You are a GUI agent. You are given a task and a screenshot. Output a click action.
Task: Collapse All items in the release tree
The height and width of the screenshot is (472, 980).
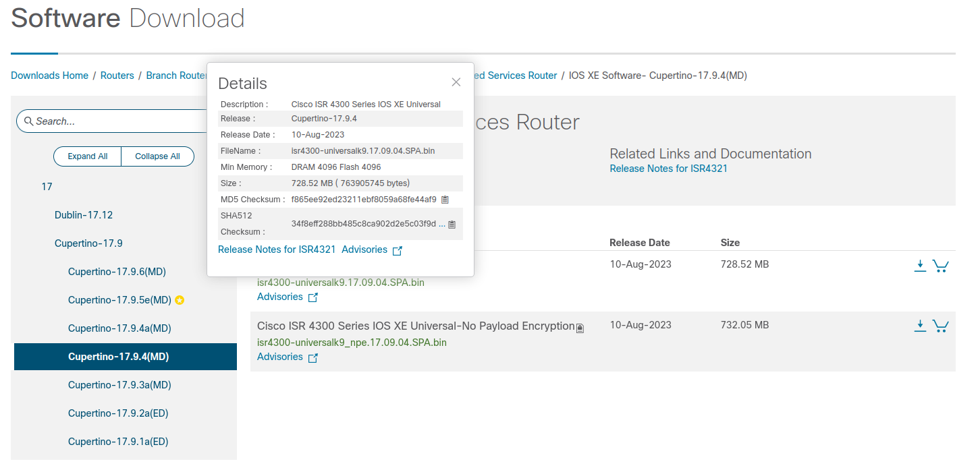(157, 156)
